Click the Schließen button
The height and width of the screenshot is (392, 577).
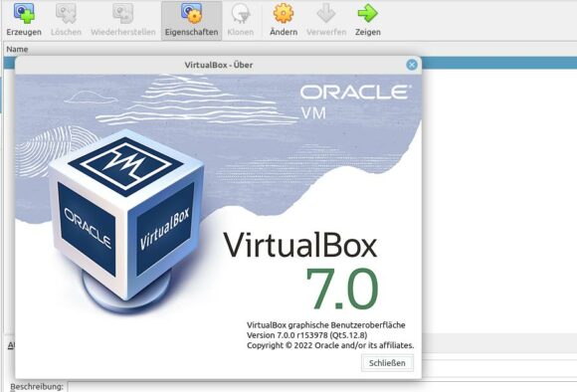[387, 363]
